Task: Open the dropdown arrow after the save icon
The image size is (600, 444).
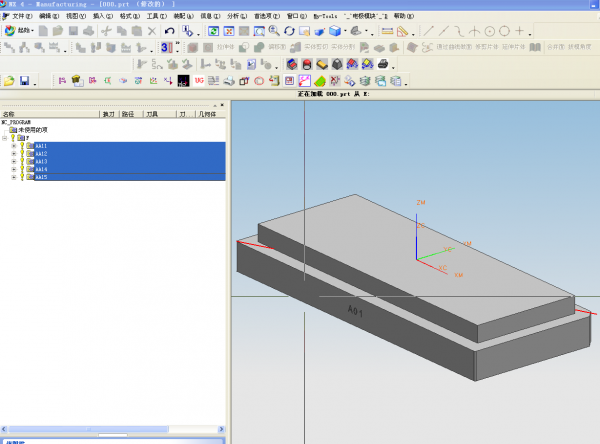Action: 35,83
